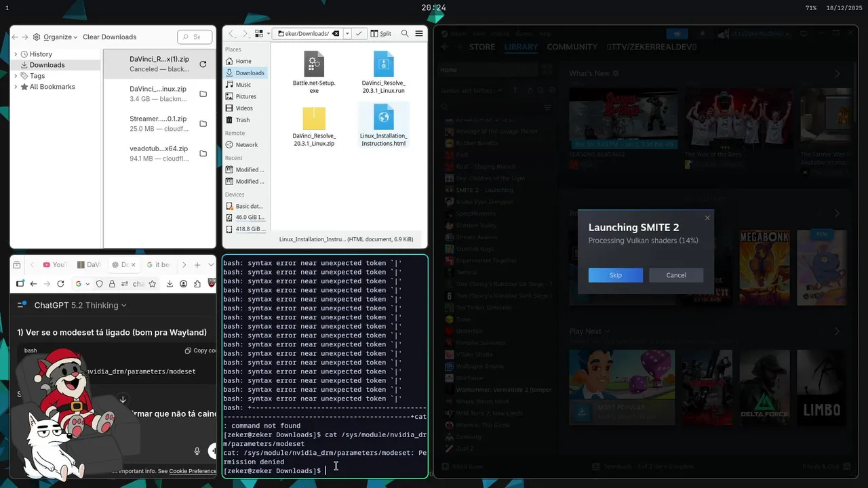Open the list all tabs dropdown
868x488 pixels.
pos(211,265)
